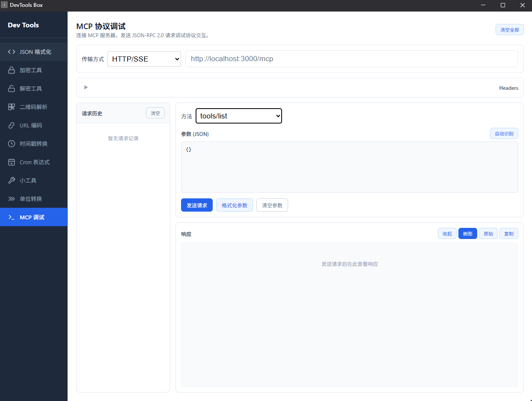Switch response view to 树形

468,234
